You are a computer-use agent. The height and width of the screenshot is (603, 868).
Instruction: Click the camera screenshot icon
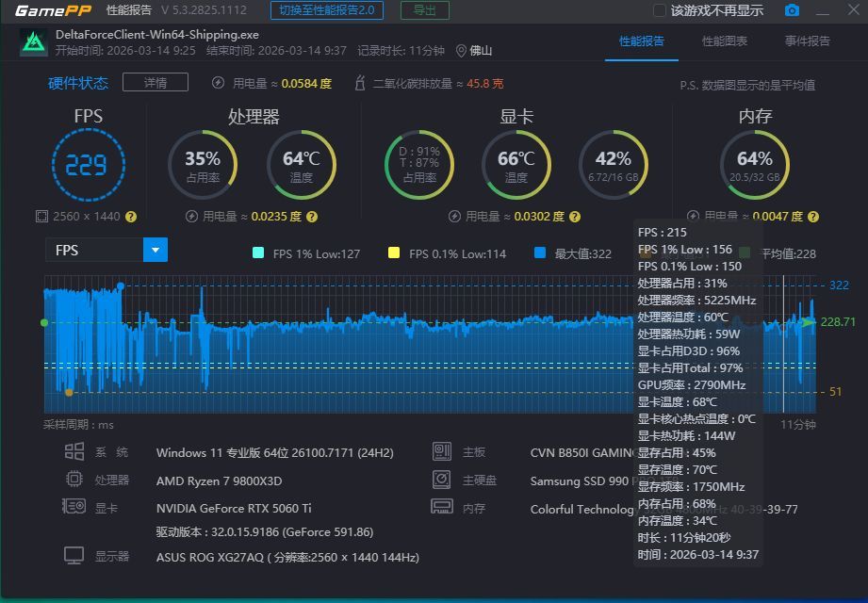click(x=792, y=10)
